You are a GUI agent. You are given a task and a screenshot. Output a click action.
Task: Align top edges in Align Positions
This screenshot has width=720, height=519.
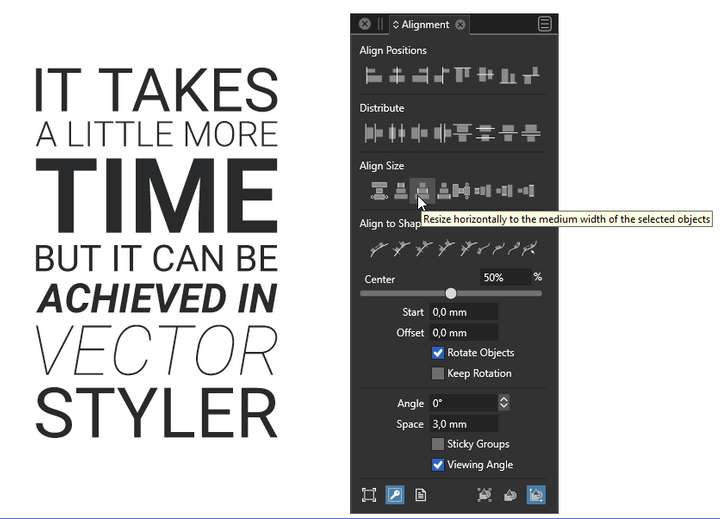(x=462, y=75)
